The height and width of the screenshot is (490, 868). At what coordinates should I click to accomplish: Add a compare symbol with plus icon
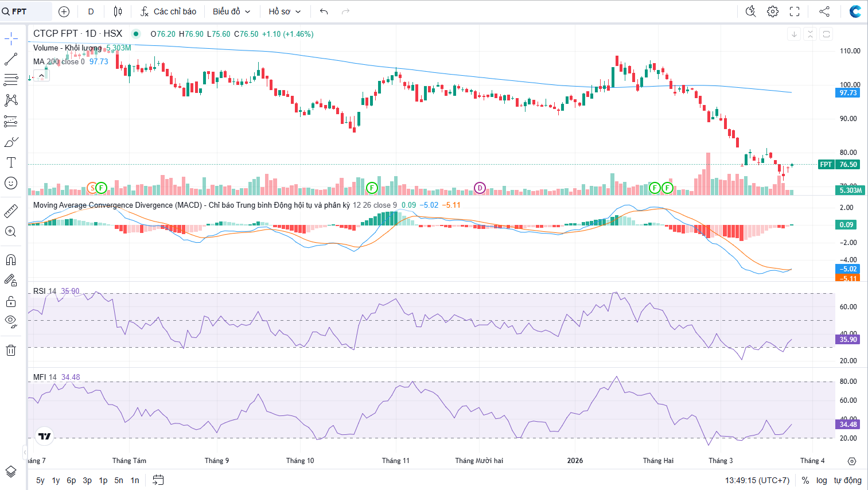(x=64, y=11)
